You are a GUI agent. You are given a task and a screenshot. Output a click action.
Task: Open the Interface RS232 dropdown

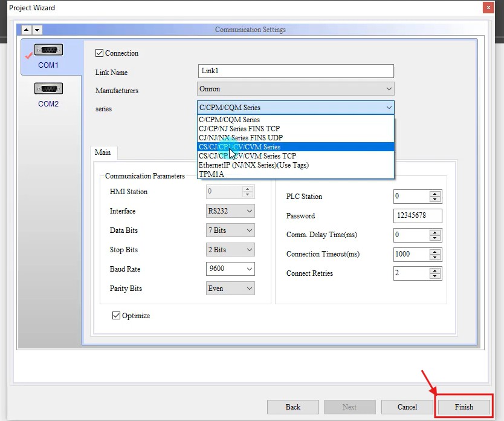230,211
